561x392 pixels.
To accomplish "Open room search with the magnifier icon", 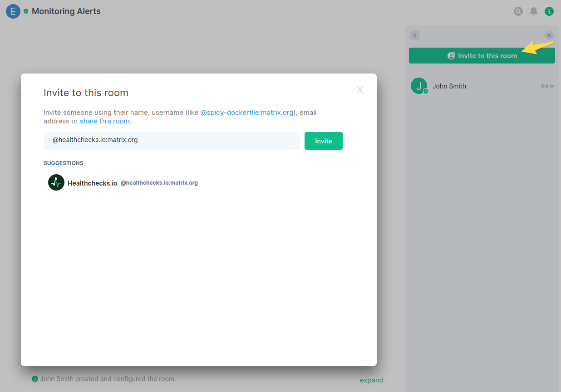I will (518, 11).
